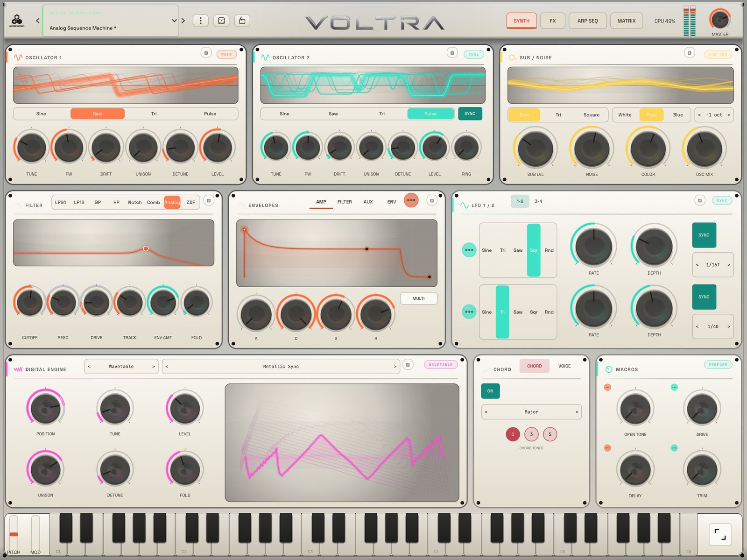Screen dimensions: 747x560
Task: Randomize Filter section with its dice icon
Action: 209,201
